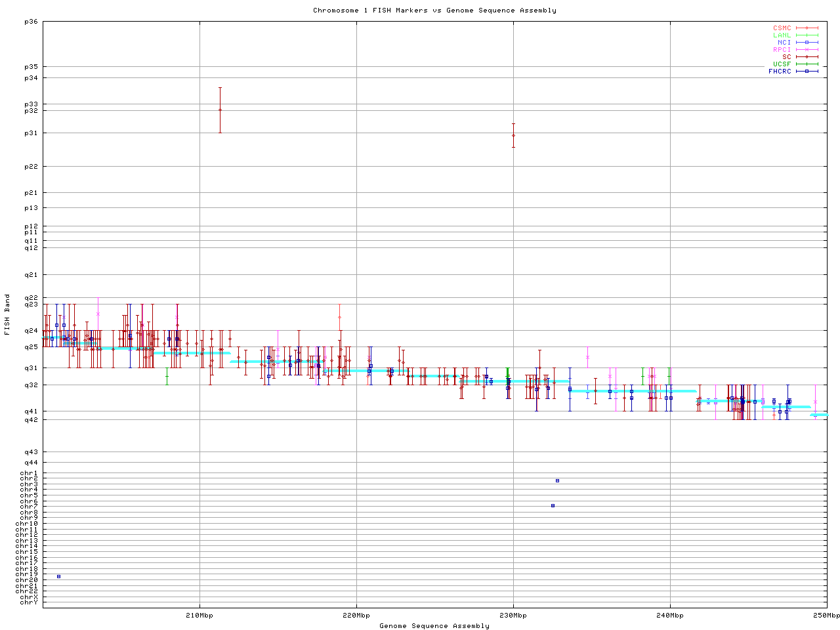
Task: Click the UCSF legend marker symbol
Action: 807,64
